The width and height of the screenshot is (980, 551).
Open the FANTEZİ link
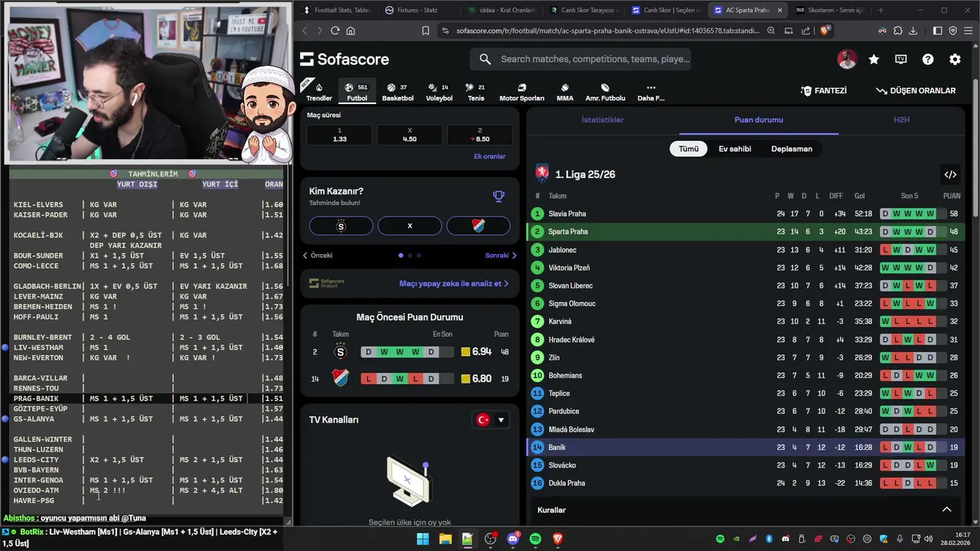tap(824, 90)
